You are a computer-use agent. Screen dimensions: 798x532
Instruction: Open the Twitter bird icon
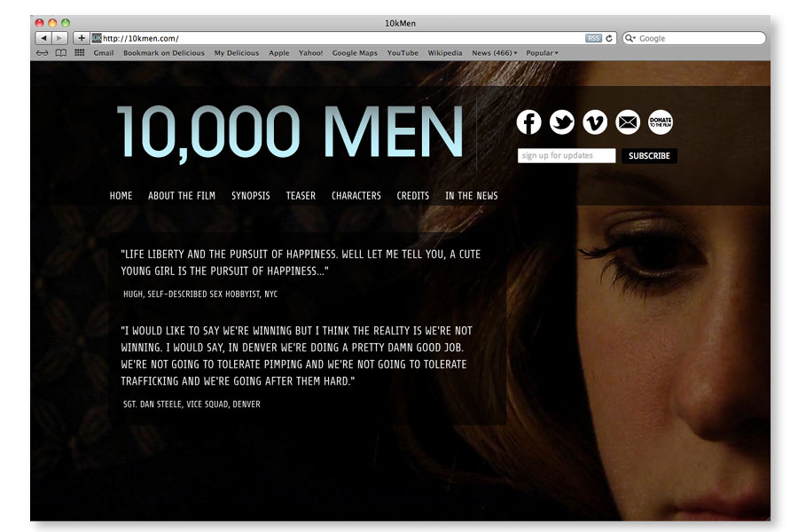pos(562,122)
